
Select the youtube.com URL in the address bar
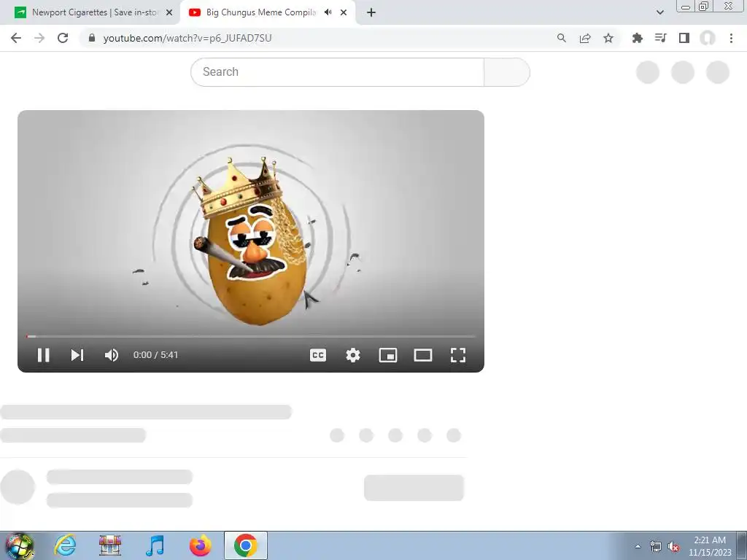tap(187, 38)
